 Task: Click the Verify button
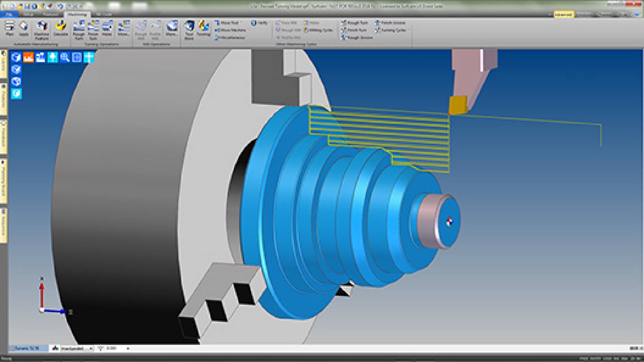tap(260, 23)
